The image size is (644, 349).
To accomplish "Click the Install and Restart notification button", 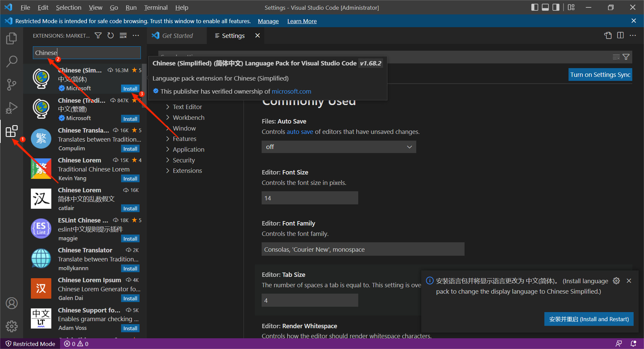I will [589, 319].
